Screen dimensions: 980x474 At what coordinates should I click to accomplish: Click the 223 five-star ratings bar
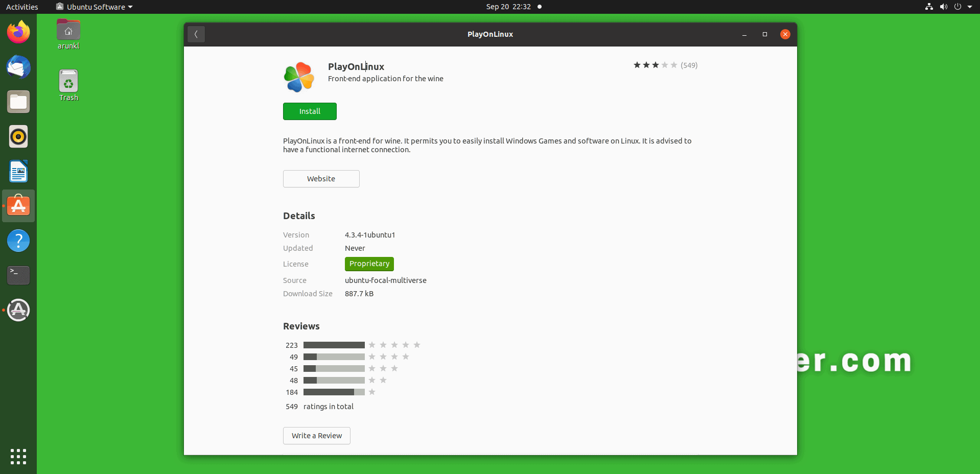334,345
